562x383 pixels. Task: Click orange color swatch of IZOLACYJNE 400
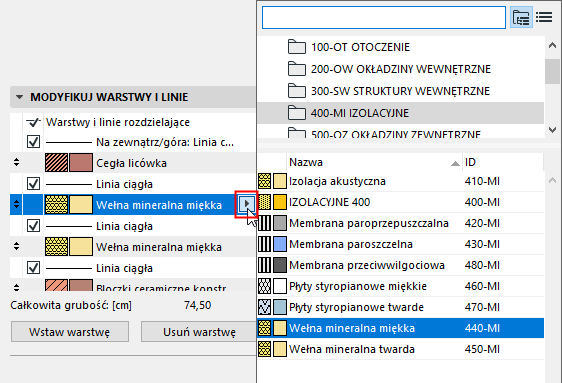(280, 202)
